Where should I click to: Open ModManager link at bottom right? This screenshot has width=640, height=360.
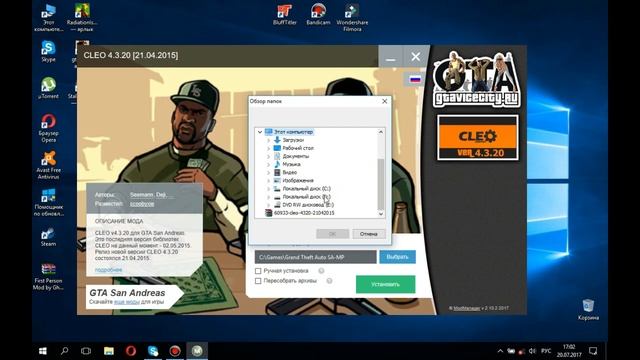467,308
